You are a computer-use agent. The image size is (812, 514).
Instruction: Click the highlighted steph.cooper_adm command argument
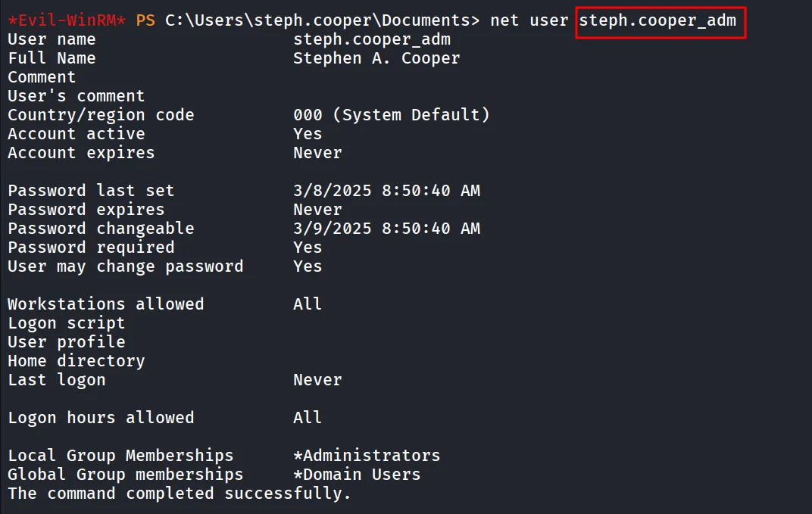657,20
